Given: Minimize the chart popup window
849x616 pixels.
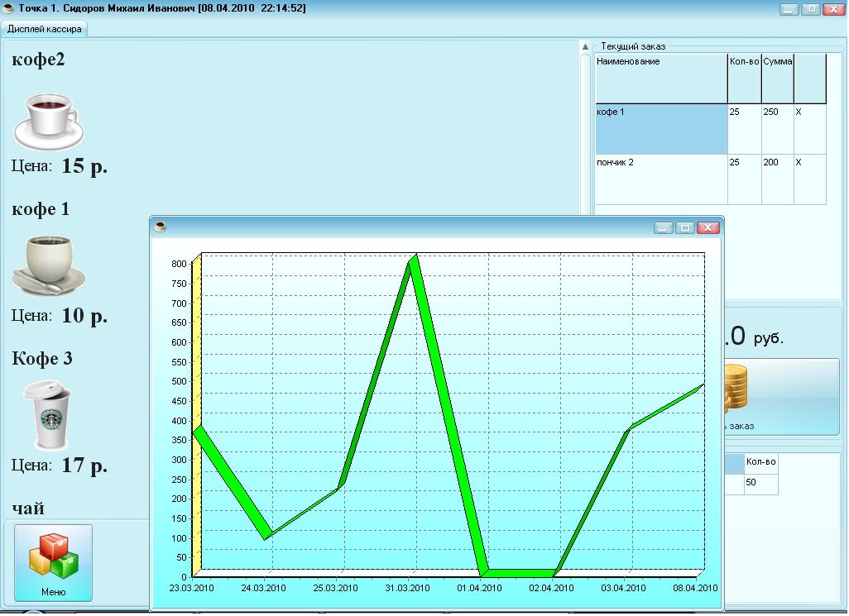Looking at the screenshot, I should pyautogui.click(x=664, y=227).
